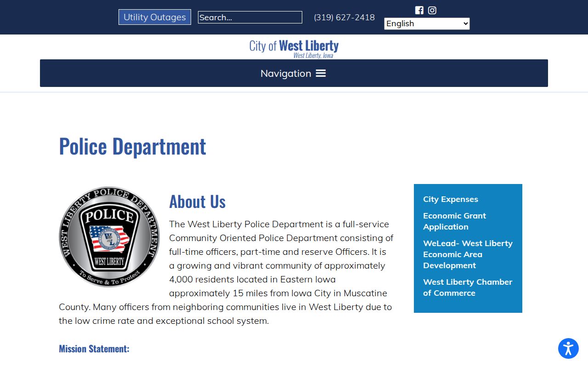Click the hamburger menu icon beside Navigation
The width and height of the screenshot is (588, 368).
coord(321,73)
